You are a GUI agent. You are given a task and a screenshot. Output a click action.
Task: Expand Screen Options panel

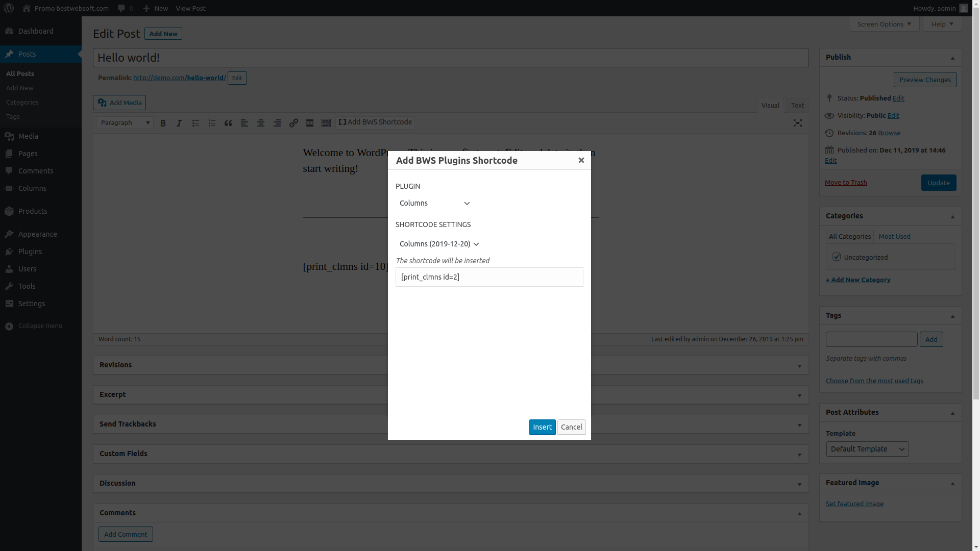(x=884, y=24)
